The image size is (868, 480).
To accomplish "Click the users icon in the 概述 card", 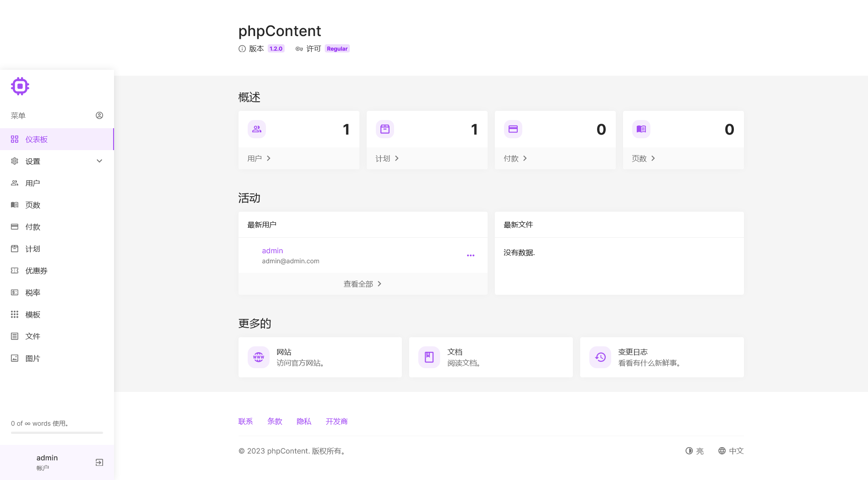I will point(257,129).
